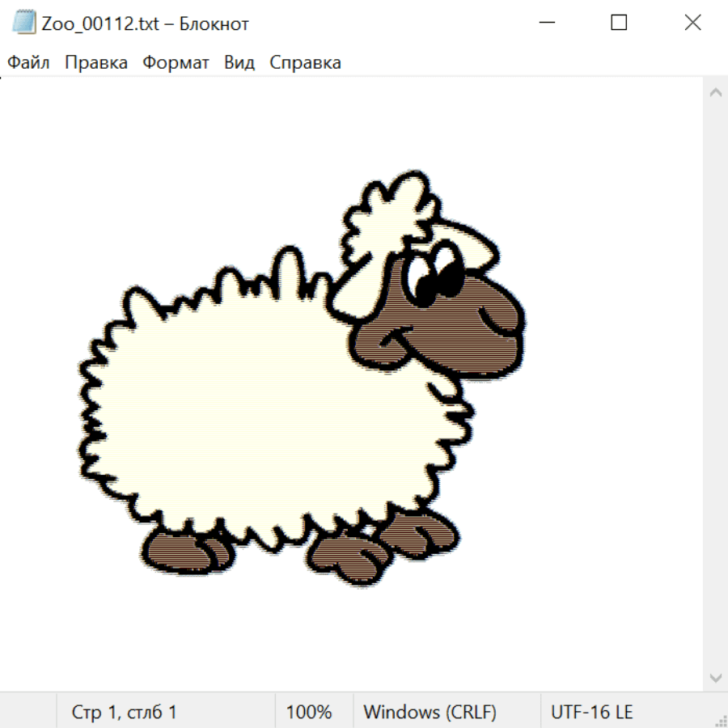
Task: Open the Вид menu
Action: click(239, 63)
